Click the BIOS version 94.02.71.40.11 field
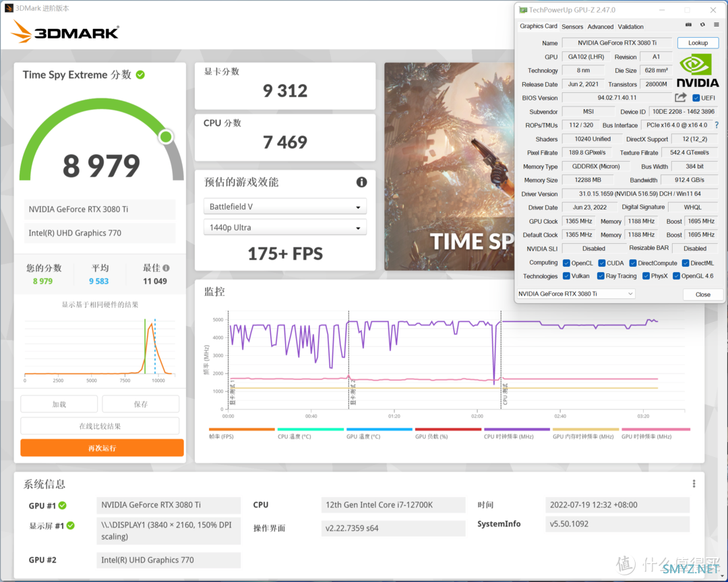Image resolution: width=728 pixels, height=582 pixels. tap(617, 98)
